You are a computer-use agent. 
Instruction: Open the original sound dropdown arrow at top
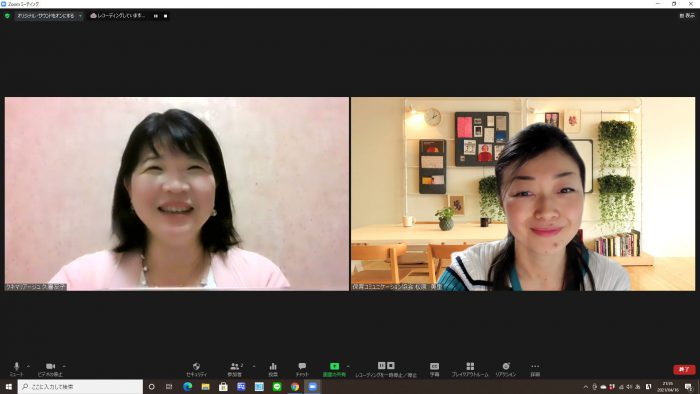80,16
